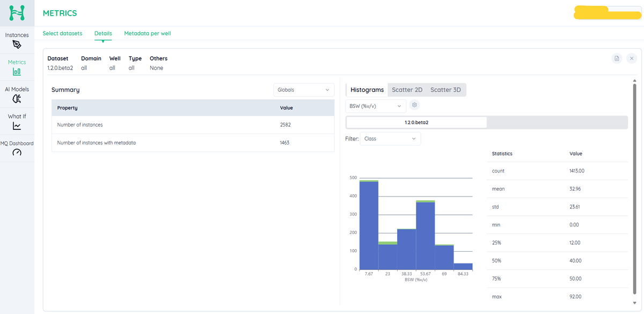The image size is (644, 314).
Task: Open histogram settings gear icon
Action: 414,105
